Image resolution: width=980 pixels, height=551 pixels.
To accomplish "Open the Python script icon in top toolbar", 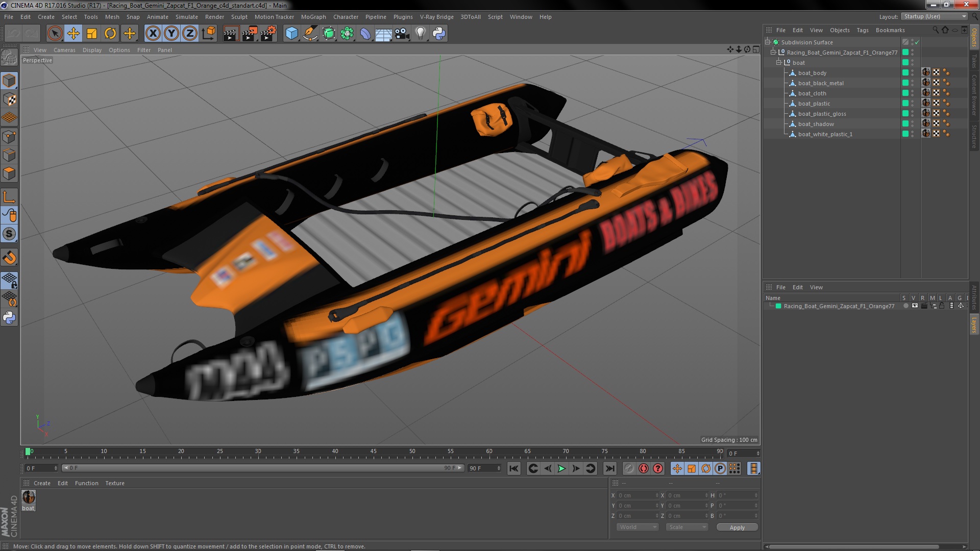I will [x=439, y=34].
